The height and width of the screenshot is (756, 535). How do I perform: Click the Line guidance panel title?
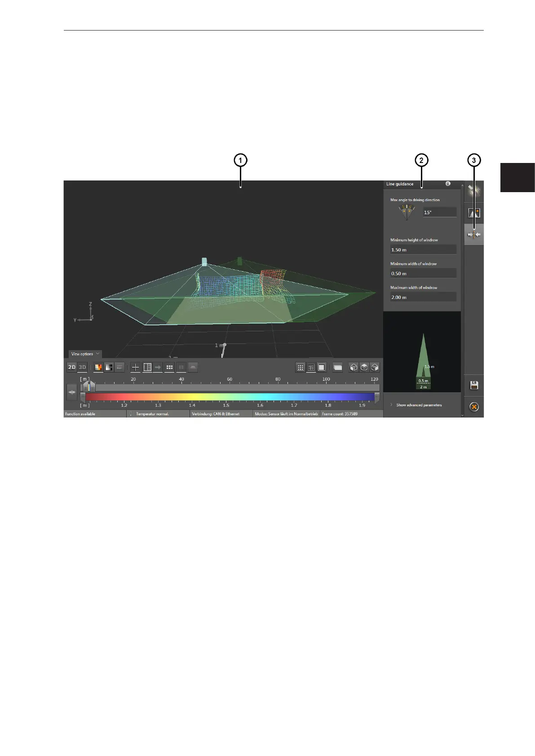400,184
